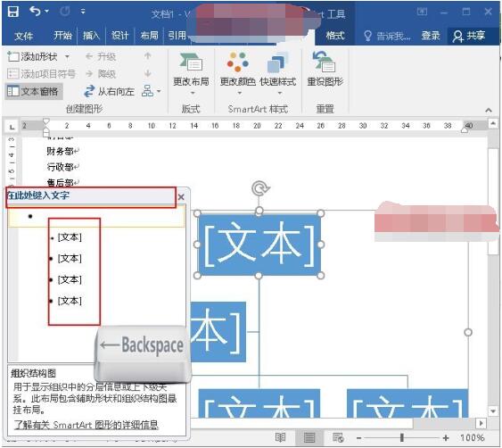Screen dimensions: 502x448
Task: Open the 更改布局 gallery
Action: click(191, 74)
